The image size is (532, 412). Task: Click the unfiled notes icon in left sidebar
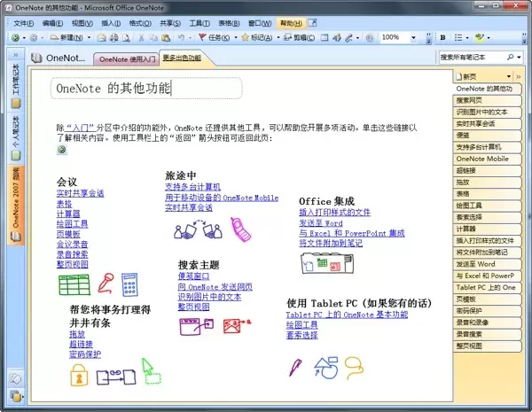point(16,378)
